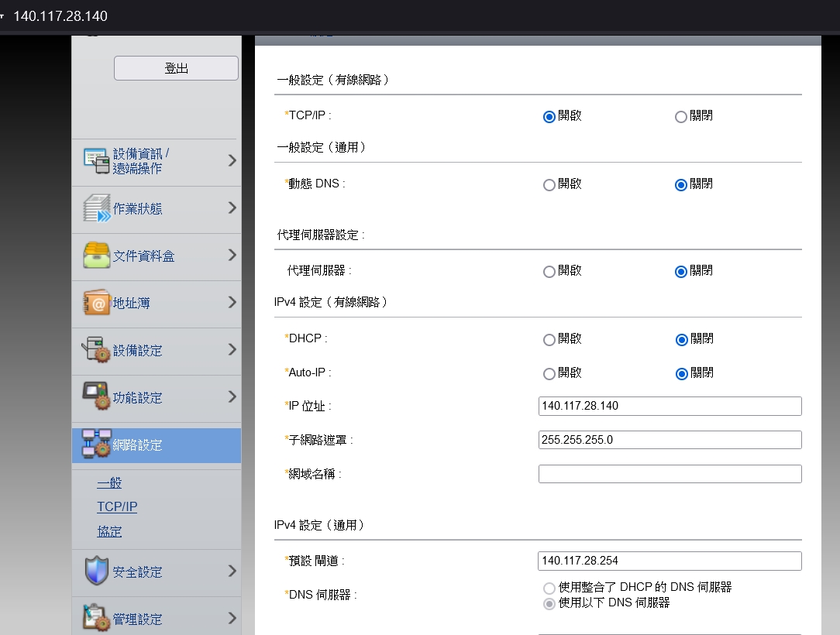Screen dimensions: 840x635
Task: Open the 安全設定 menu label
Action: tap(137, 571)
